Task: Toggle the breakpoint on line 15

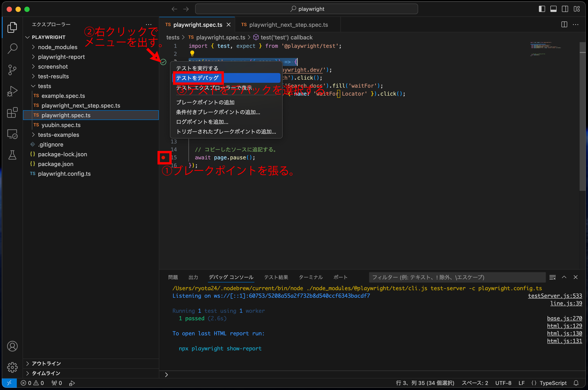Action: (x=164, y=157)
